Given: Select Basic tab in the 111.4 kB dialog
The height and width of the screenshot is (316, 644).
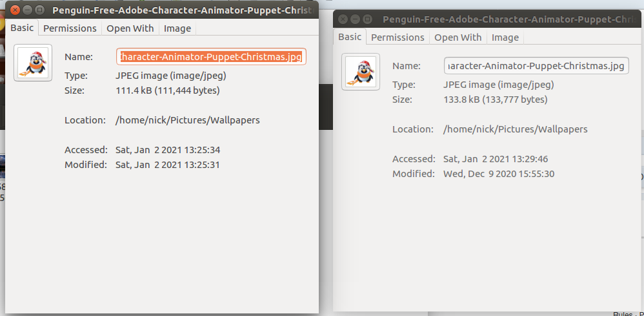Looking at the screenshot, I should point(22,28).
